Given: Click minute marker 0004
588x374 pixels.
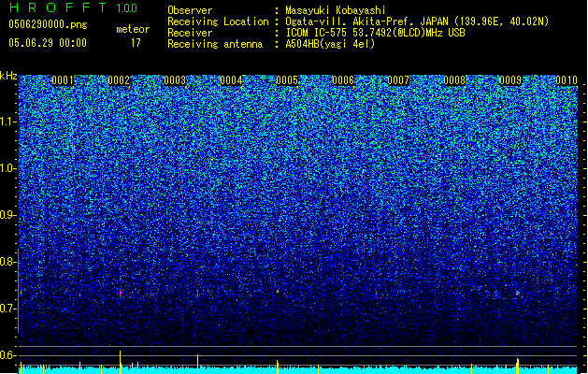Looking at the screenshot, I should tap(231, 80).
